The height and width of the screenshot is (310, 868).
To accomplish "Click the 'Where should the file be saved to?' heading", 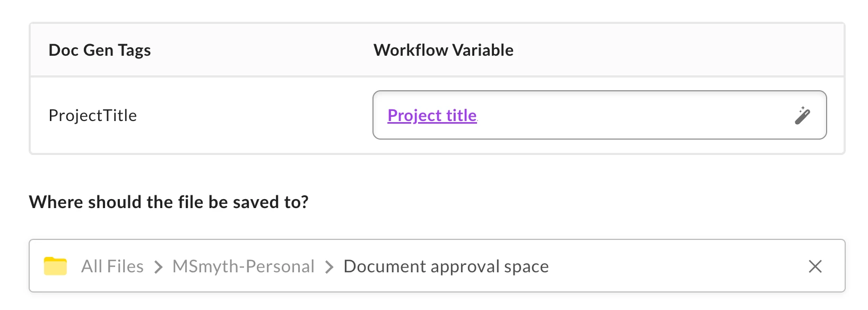I will (x=169, y=202).
